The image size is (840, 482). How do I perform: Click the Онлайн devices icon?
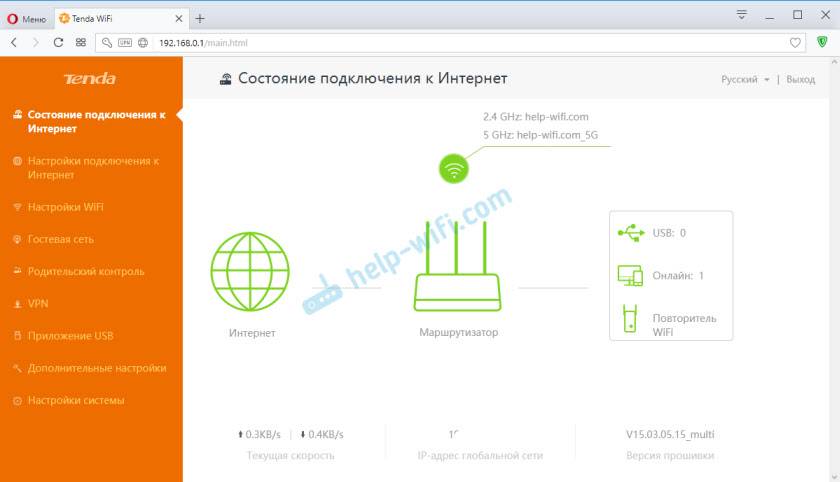(630, 275)
